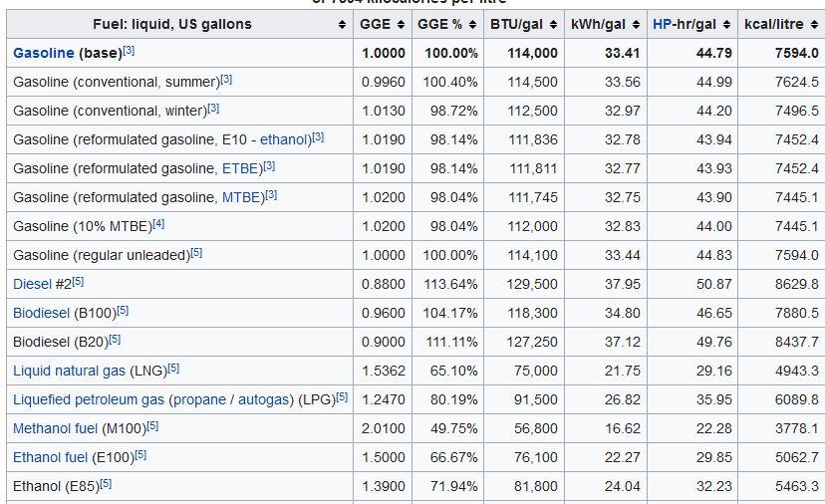Sort by kWh/gal column arrows
Screen dimensions: 825x504
pyautogui.click(x=636, y=24)
